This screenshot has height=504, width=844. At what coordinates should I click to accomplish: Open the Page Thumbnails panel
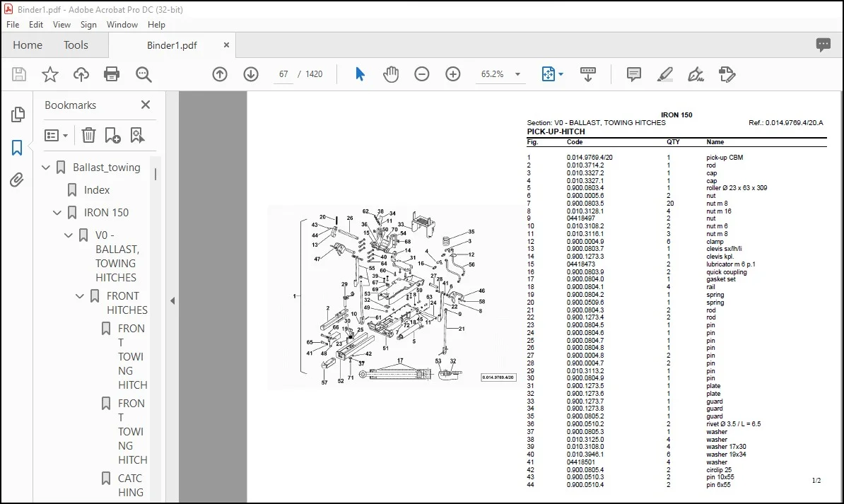click(x=18, y=114)
